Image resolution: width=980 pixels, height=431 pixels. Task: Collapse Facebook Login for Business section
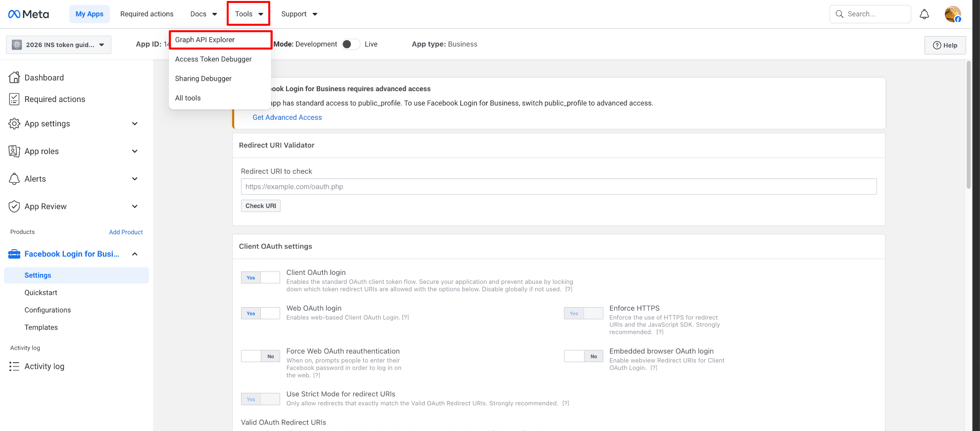pyautogui.click(x=135, y=254)
